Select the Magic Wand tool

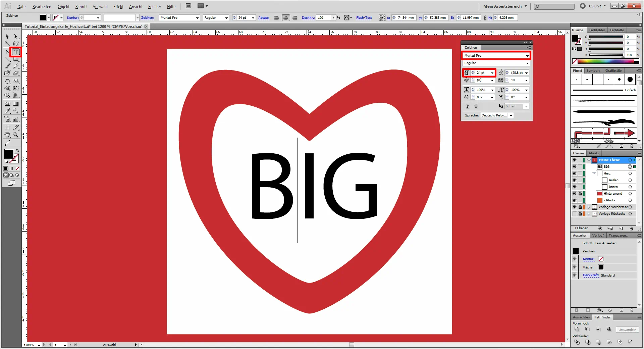[7, 43]
